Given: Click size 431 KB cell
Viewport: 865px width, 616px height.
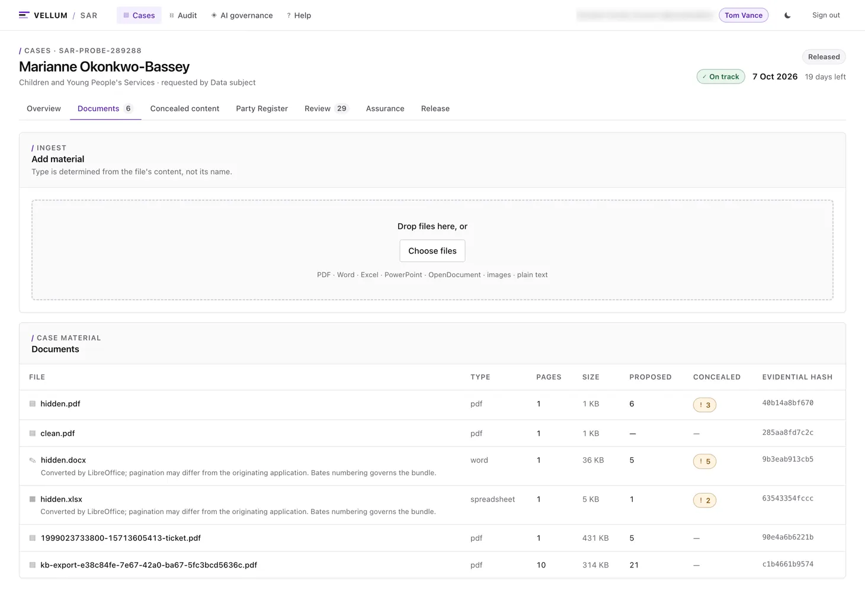Looking at the screenshot, I should coord(595,538).
